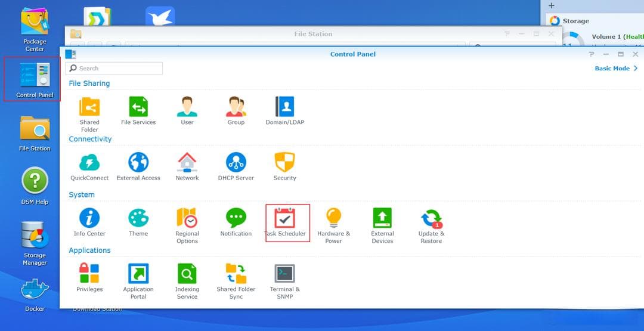Launch Docker from desktop
644x331 pixels.
[35, 295]
